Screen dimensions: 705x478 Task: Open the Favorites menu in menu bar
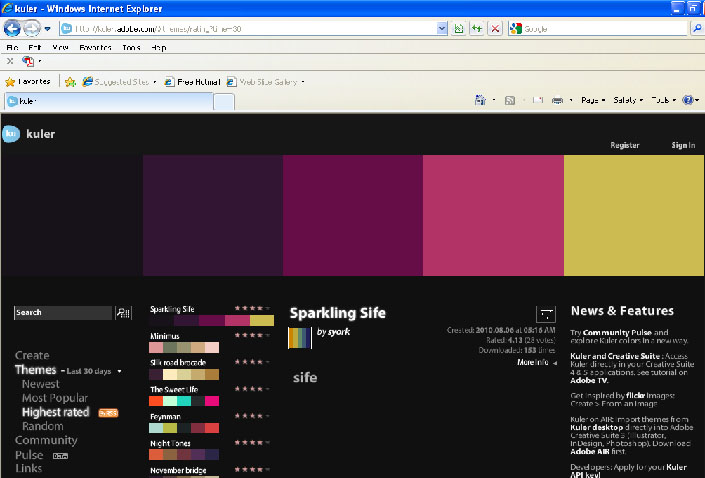95,47
